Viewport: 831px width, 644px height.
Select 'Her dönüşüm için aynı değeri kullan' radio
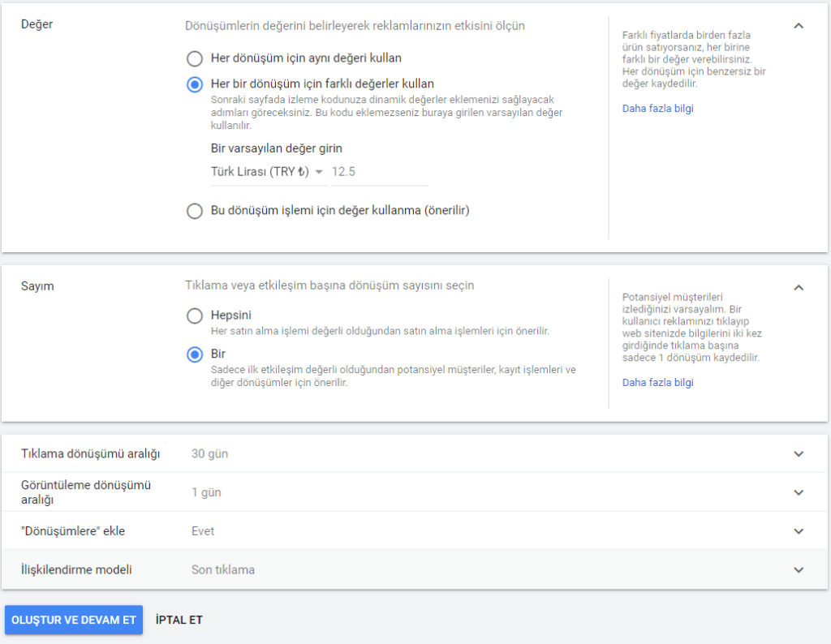(x=195, y=58)
